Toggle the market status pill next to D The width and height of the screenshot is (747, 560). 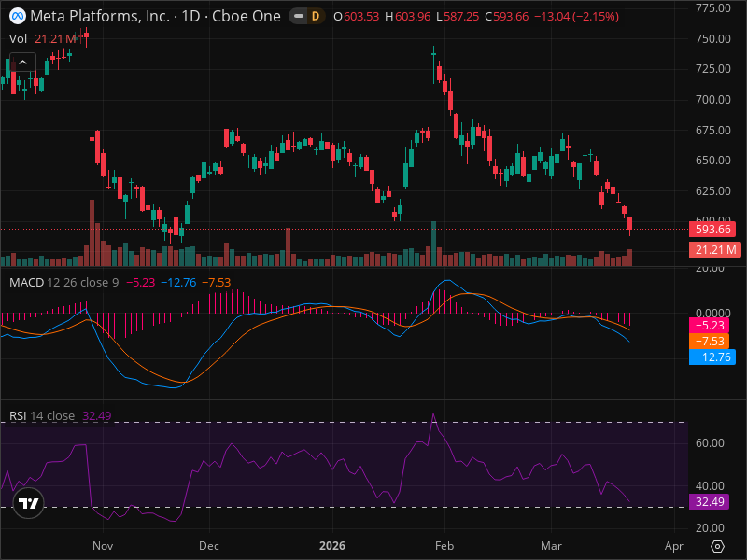[x=299, y=17]
